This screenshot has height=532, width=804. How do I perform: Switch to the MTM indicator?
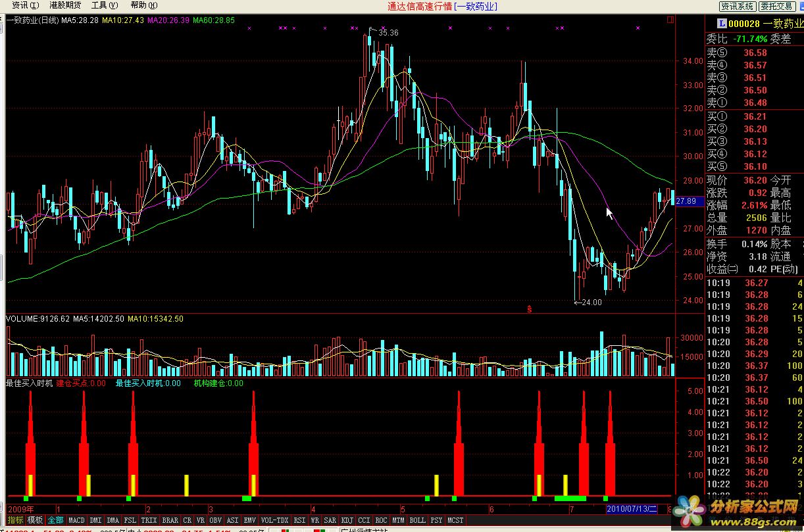point(399,520)
